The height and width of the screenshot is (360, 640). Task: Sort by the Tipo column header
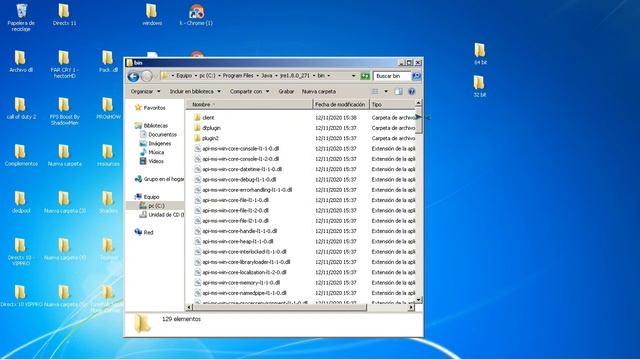pyautogui.click(x=392, y=104)
